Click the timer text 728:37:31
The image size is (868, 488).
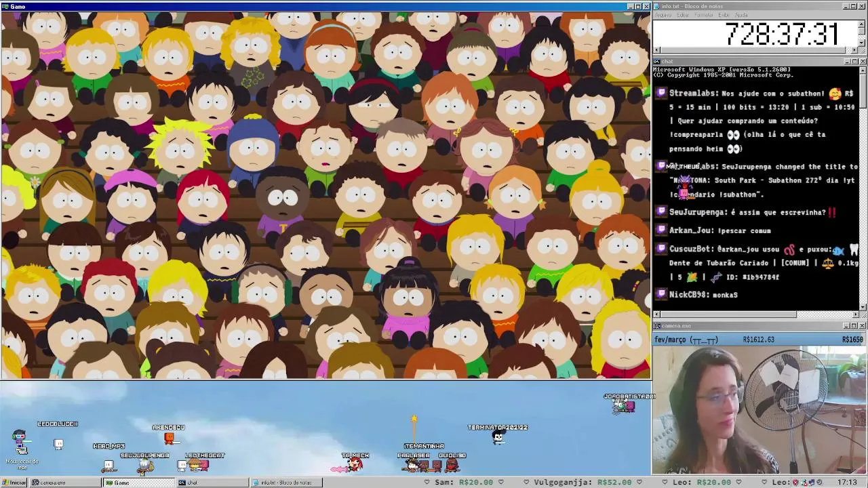tap(781, 34)
